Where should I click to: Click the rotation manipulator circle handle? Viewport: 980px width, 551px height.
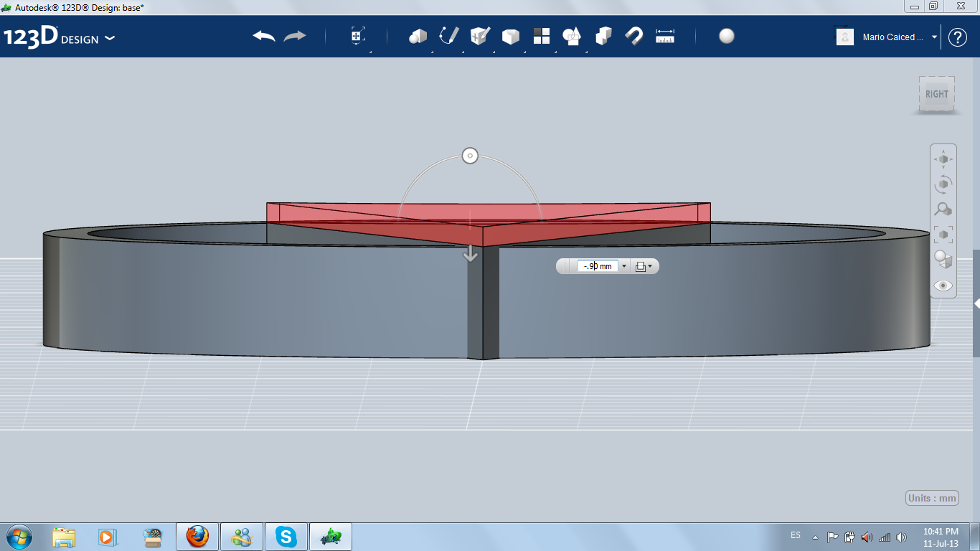pyautogui.click(x=470, y=155)
